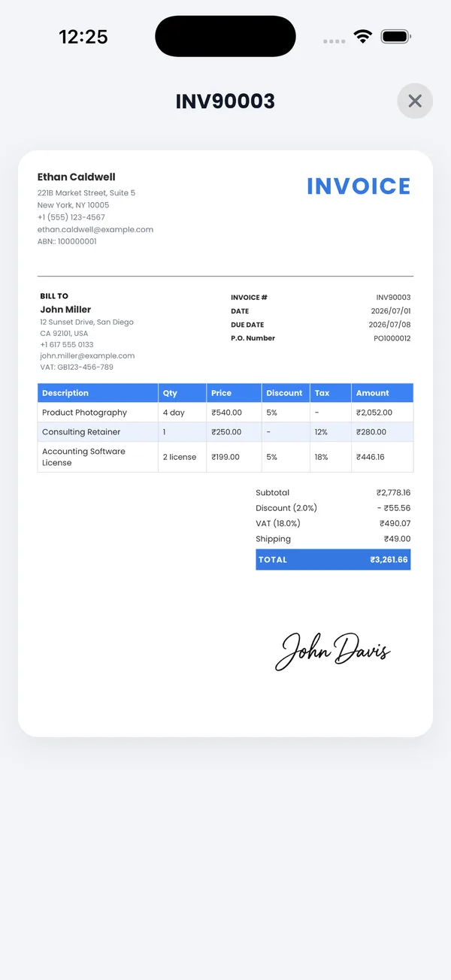Tap quantity 2 license
The width and height of the screenshot is (451, 980).
(x=180, y=457)
